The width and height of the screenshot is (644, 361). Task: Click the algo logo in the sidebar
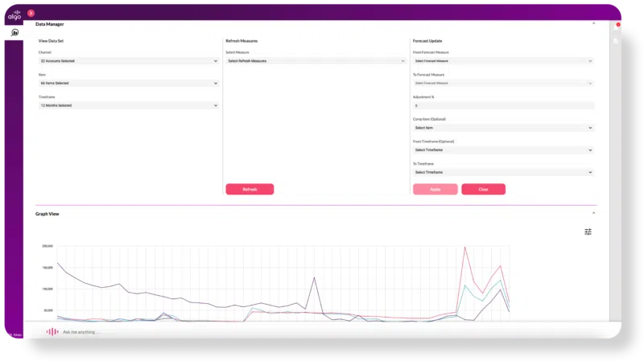click(14, 14)
